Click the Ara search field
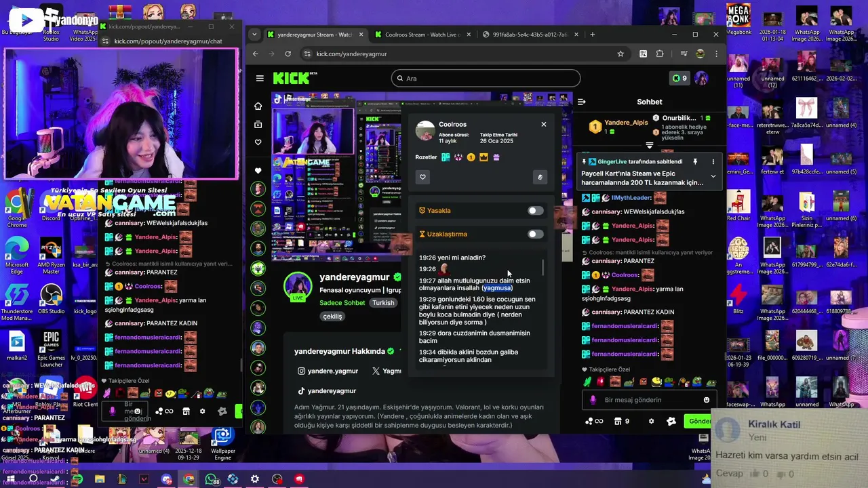The image size is (868, 488). [x=486, y=79]
